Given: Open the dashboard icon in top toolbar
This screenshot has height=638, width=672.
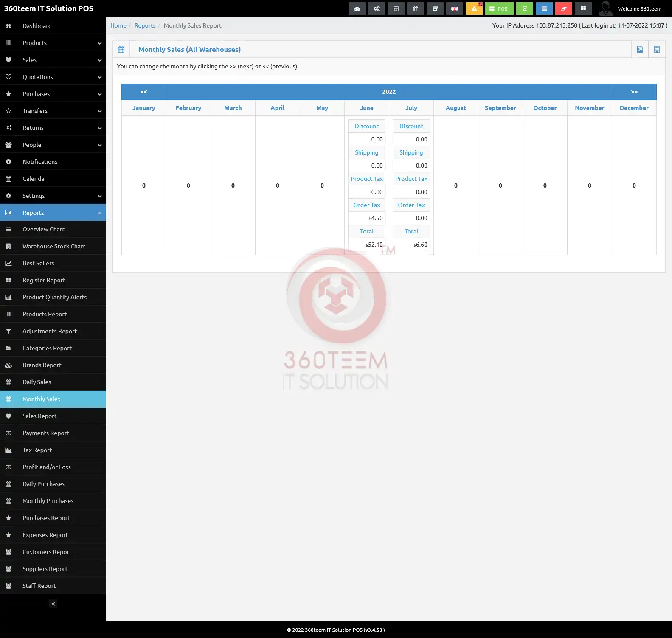Looking at the screenshot, I should pos(357,8).
